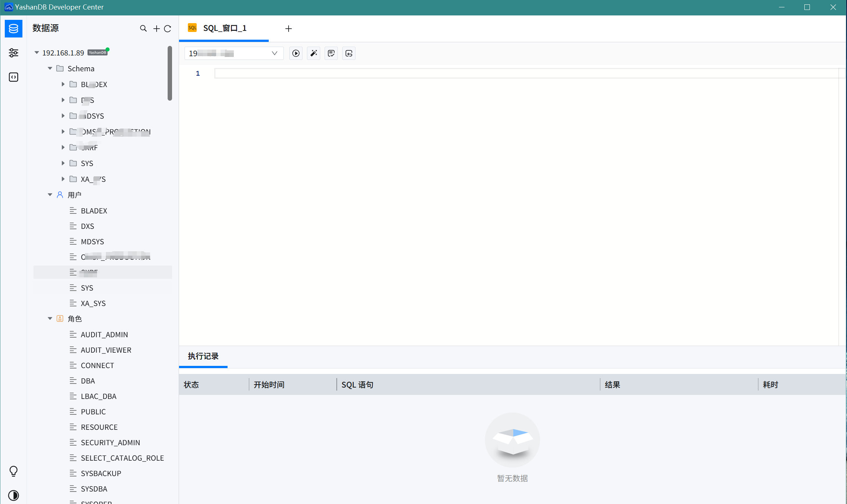Click the lightbulb tips icon
This screenshot has height=504, width=847.
click(14, 471)
